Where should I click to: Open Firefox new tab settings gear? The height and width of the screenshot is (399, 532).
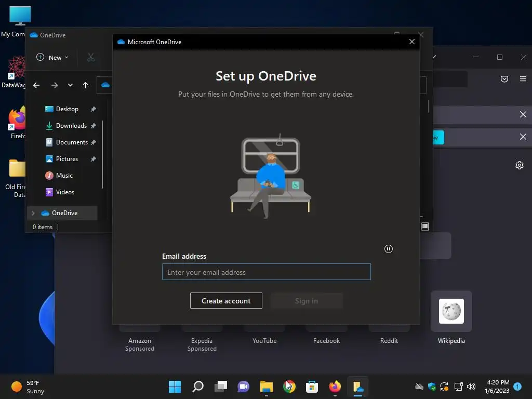click(520, 165)
